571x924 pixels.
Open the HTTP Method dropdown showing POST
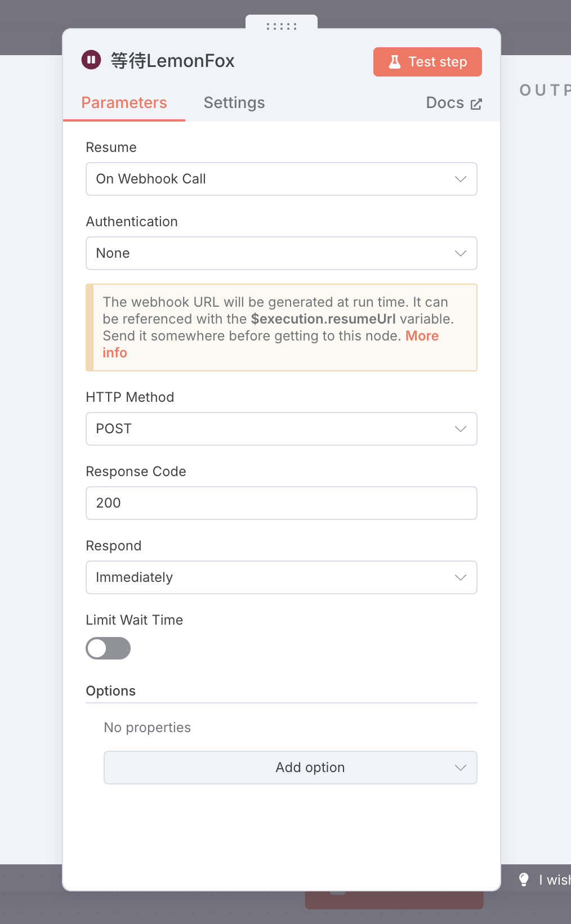[x=282, y=429]
